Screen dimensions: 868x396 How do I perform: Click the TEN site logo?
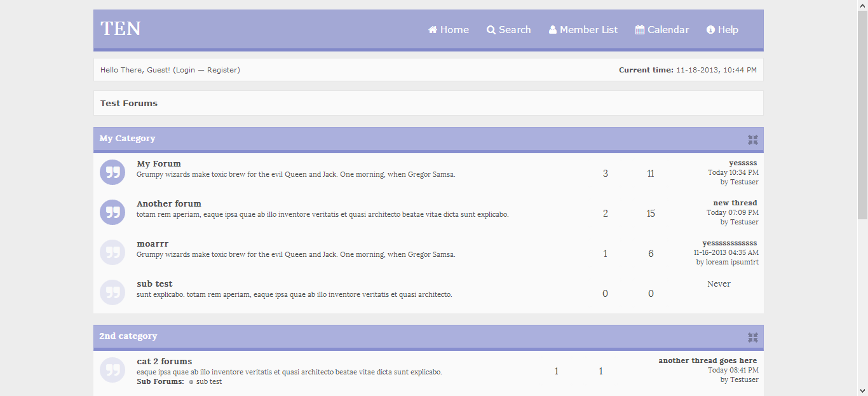[x=121, y=29]
